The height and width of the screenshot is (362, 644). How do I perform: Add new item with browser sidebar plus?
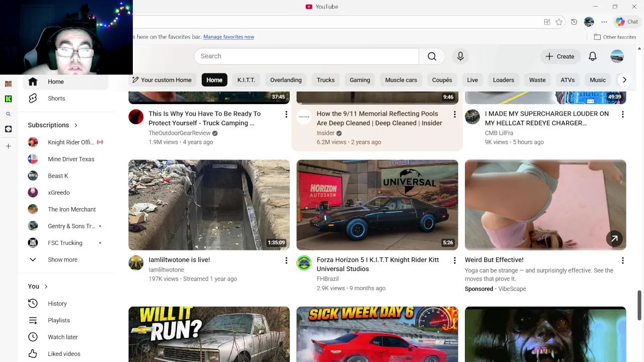click(8, 146)
